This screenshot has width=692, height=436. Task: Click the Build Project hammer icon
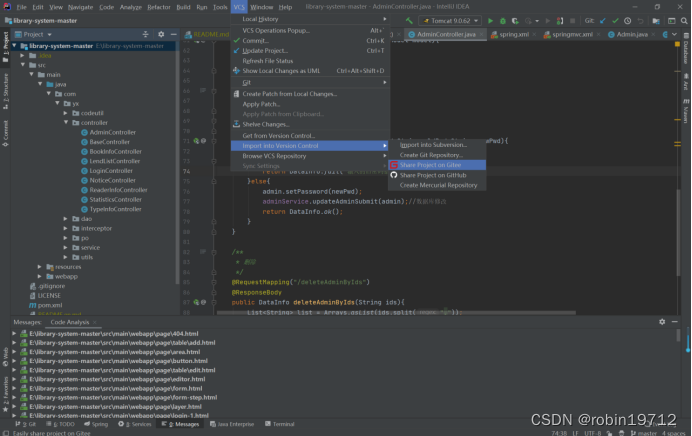[x=409, y=21]
